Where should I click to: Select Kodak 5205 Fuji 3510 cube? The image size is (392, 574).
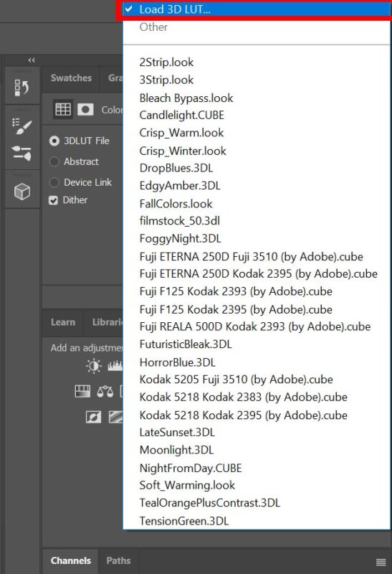click(257, 380)
